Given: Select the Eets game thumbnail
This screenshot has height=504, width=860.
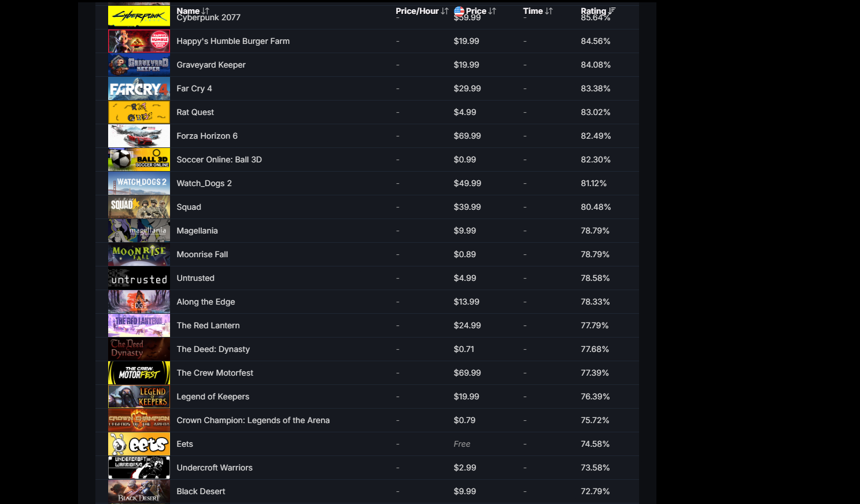Looking at the screenshot, I should (139, 444).
